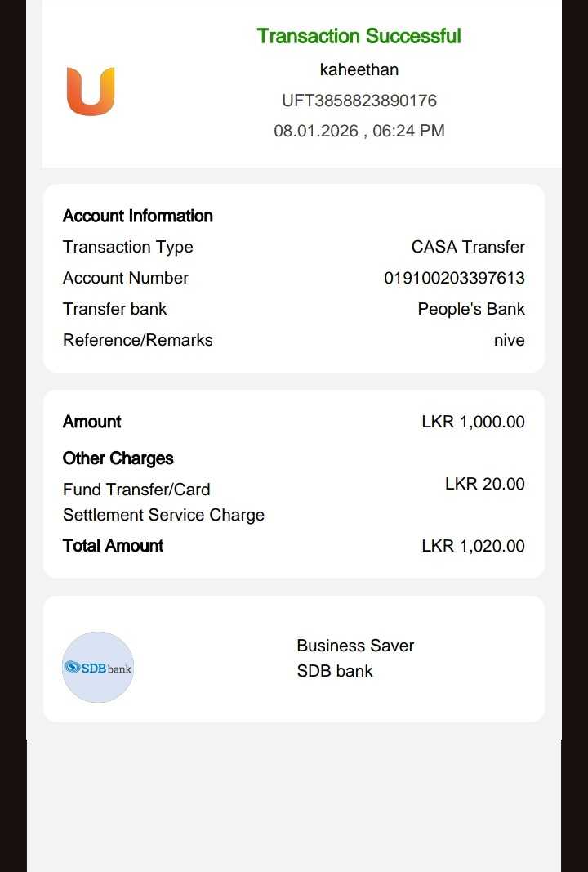Select the LKR 20.00 service charge

point(484,484)
